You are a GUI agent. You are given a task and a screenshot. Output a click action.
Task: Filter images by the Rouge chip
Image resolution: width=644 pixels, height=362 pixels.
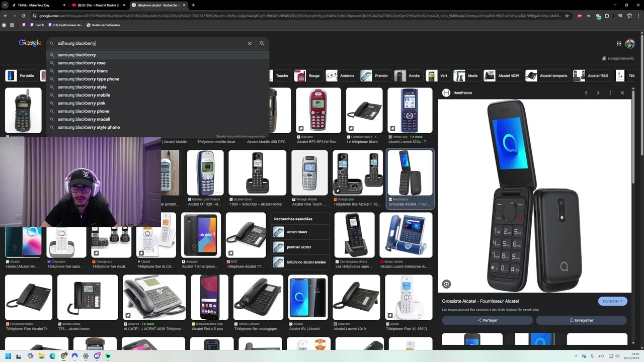(308, 76)
